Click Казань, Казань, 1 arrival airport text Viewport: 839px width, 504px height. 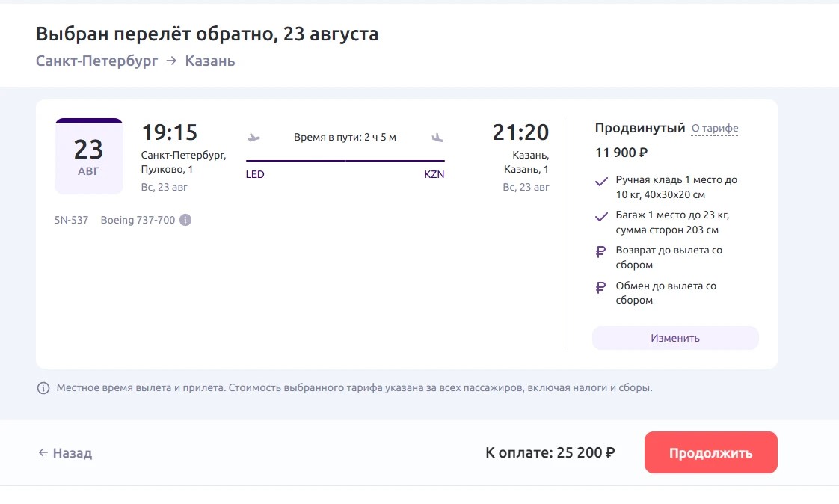[526, 162]
